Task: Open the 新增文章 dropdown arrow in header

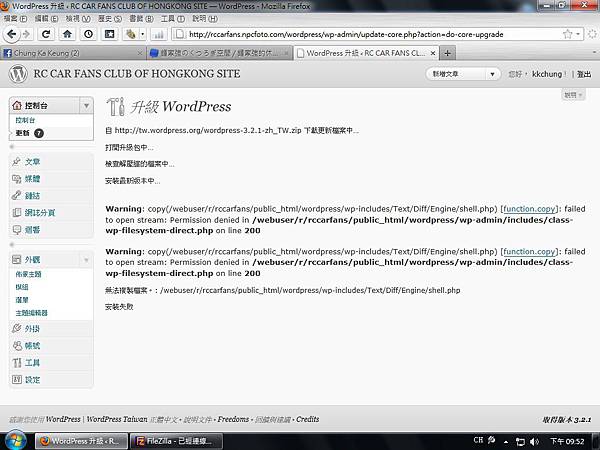Action: 492,74
